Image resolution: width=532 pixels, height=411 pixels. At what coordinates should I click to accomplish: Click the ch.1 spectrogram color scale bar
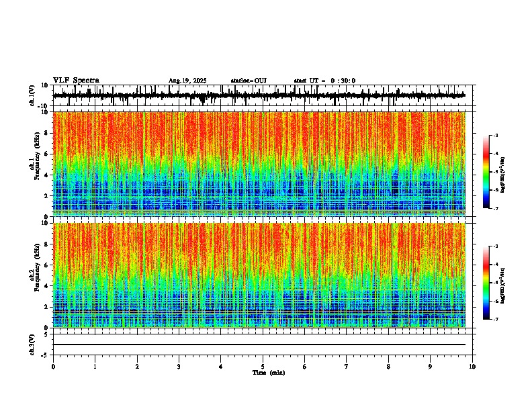486,172
